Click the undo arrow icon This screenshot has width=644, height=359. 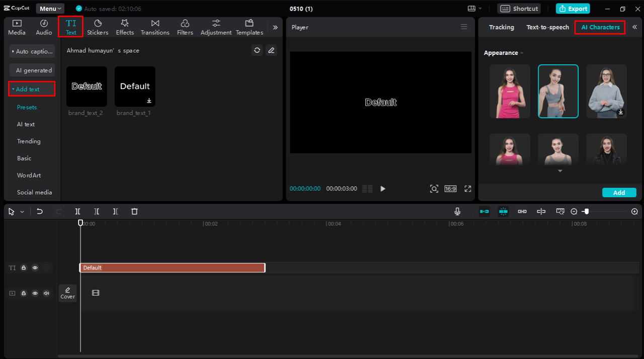(x=40, y=212)
